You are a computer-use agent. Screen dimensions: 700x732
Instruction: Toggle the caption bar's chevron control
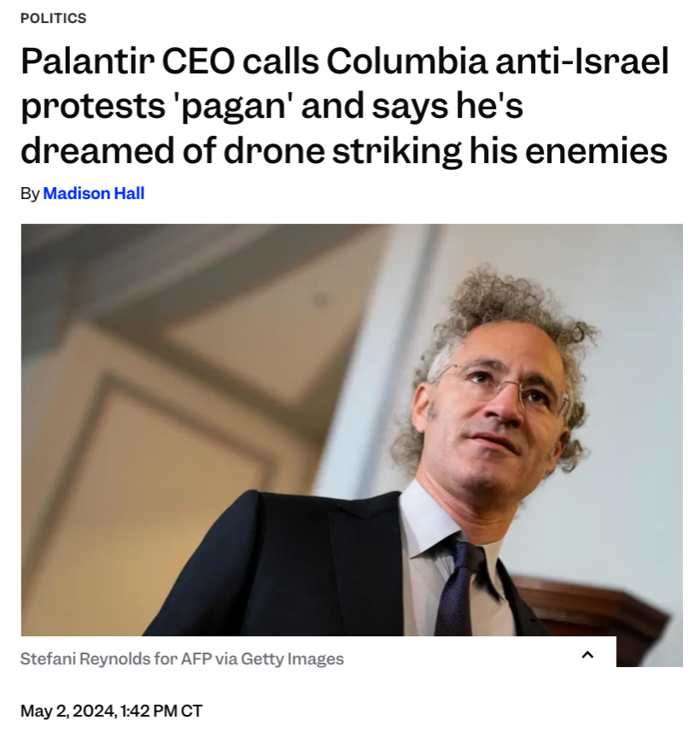pyautogui.click(x=587, y=655)
